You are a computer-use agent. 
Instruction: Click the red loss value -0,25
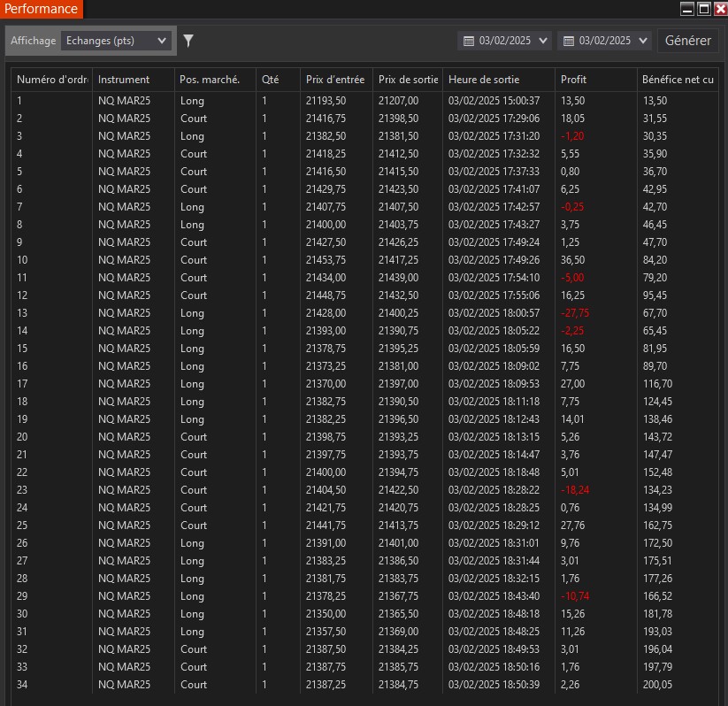coord(572,207)
